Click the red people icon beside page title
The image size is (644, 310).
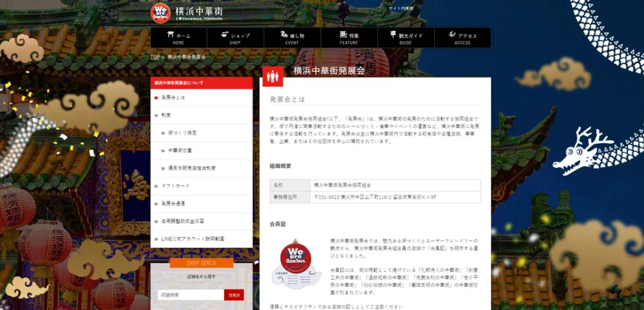[272, 77]
